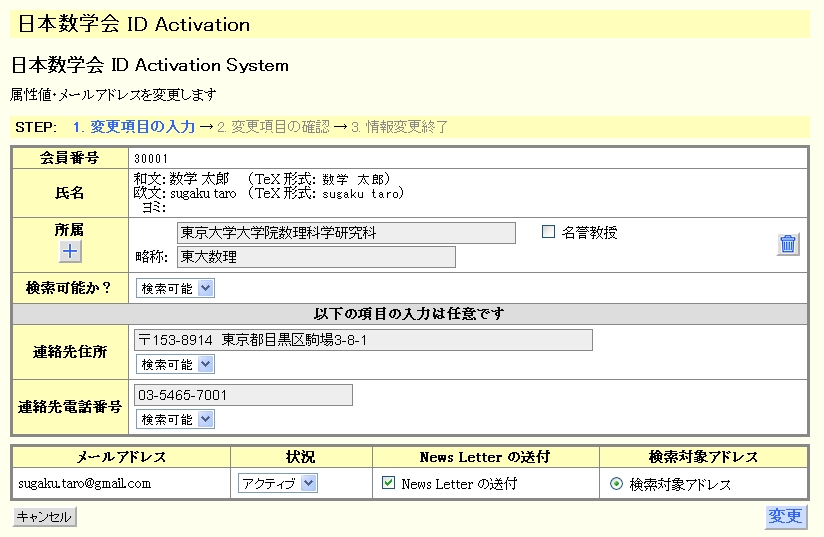Click step 1 変更項目の入力
This screenshot has width=824, height=537.
(133, 127)
